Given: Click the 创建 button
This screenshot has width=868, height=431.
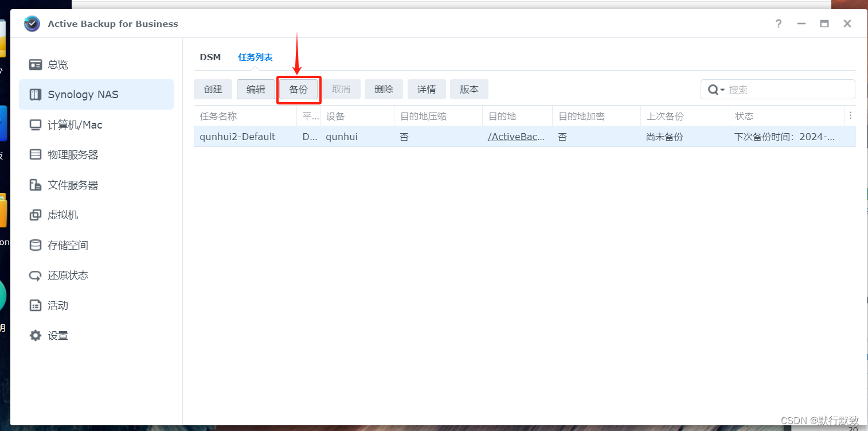Looking at the screenshot, I should click(x=213, y=90).
